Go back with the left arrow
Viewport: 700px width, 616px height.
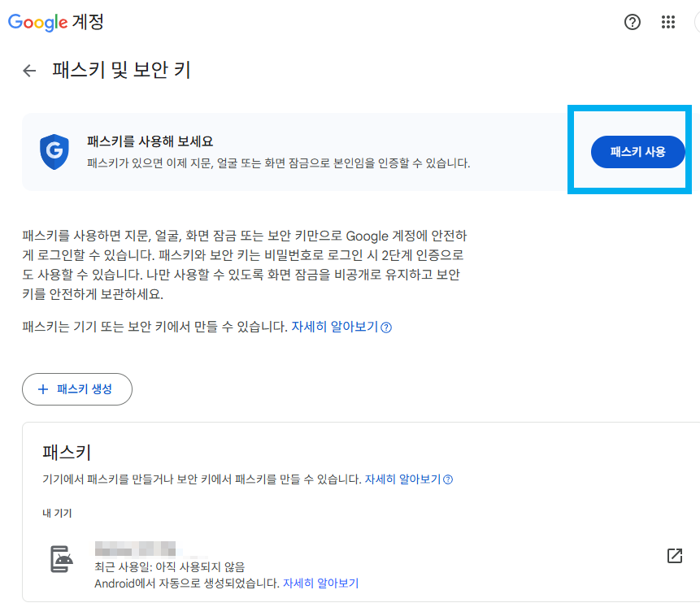click(x=29, y=70)
